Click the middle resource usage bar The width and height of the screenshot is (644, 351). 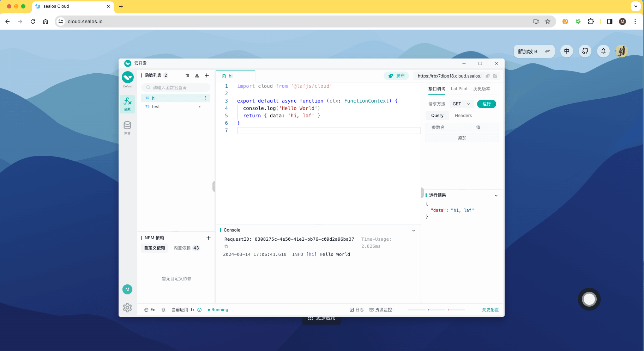(437, 310)
